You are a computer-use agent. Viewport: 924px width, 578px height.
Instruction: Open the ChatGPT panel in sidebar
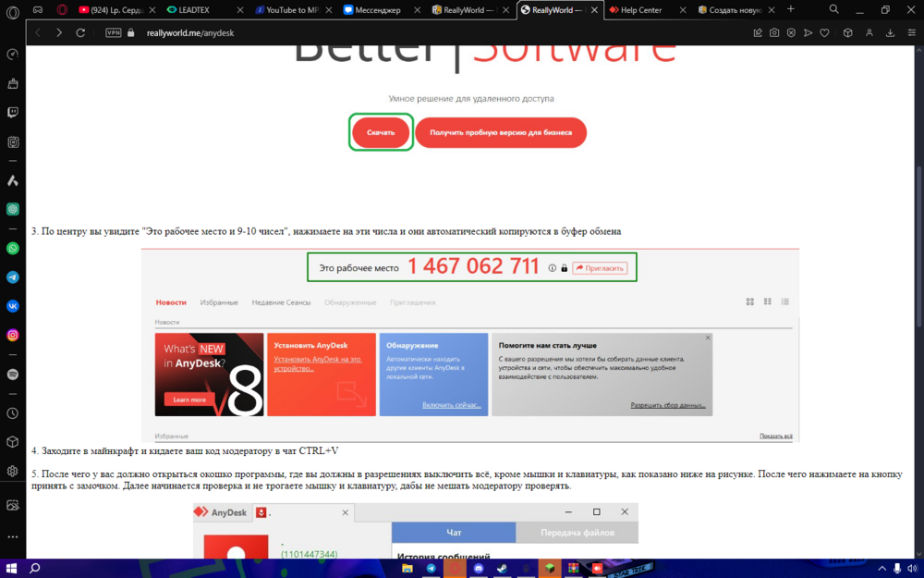(x=12, y=209)
